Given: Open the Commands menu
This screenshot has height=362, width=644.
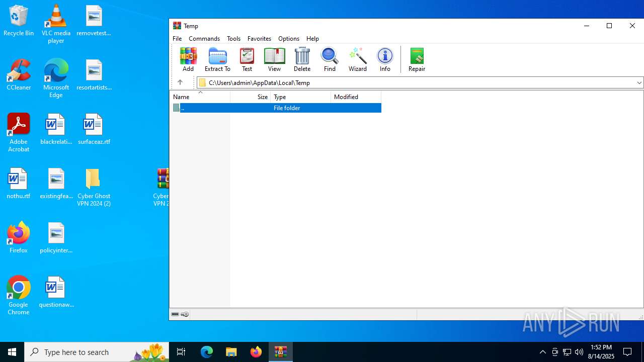Looking at the screenshot, I should click(x=204, y=39).
